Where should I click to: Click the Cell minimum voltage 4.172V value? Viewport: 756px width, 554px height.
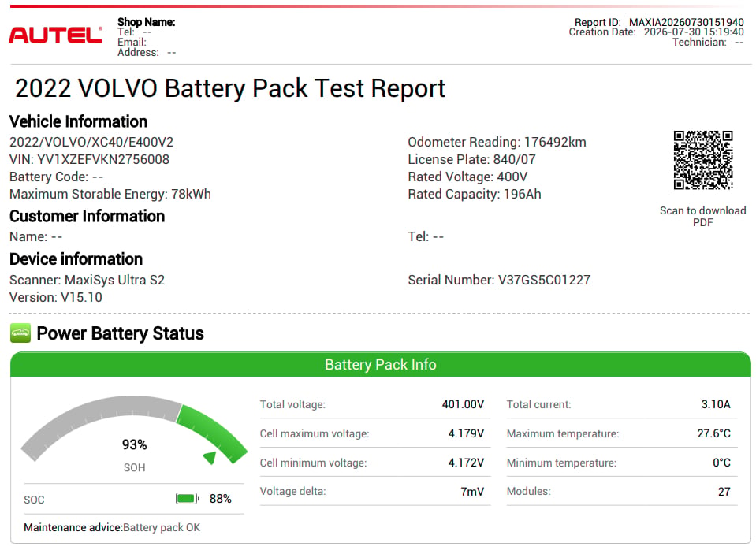click(x=466, y=463)
